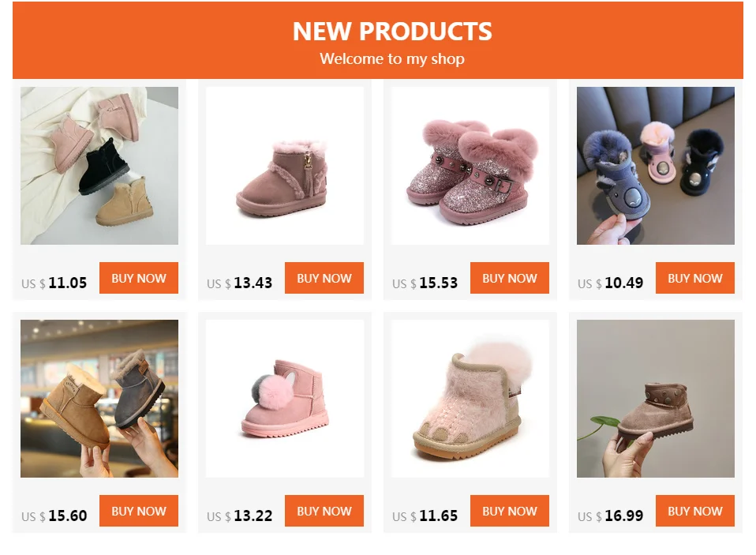
Task: Click BUY NOW for the $16.99 boot
Action: point(694,511)
